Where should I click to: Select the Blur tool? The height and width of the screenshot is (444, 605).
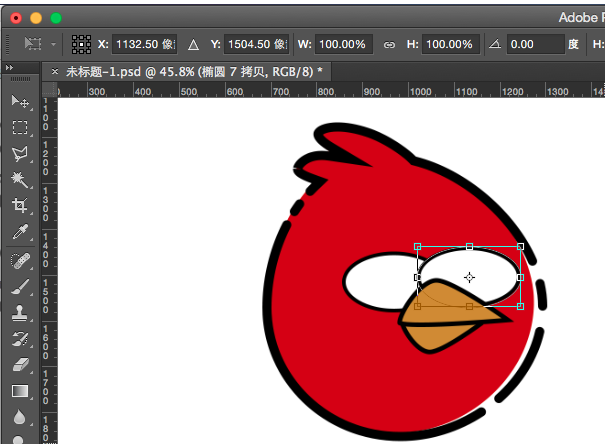coord(19,417)
